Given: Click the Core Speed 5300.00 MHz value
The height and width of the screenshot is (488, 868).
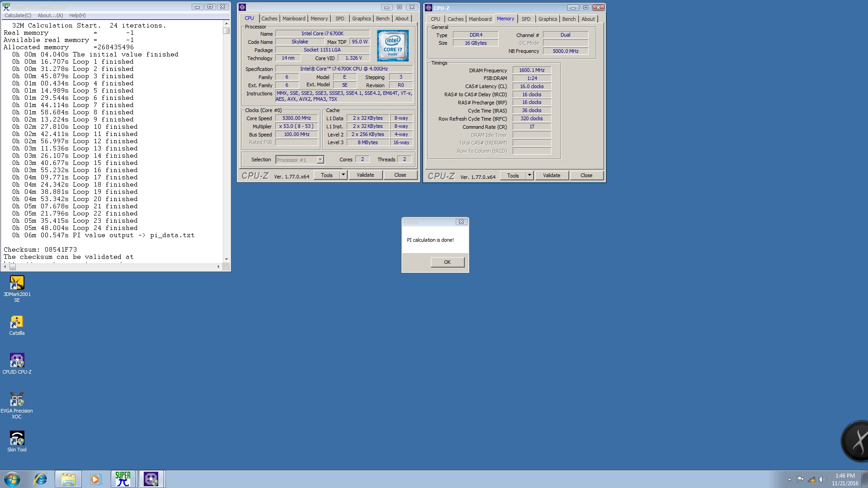Looking at the screenshot, I should 297,118.
